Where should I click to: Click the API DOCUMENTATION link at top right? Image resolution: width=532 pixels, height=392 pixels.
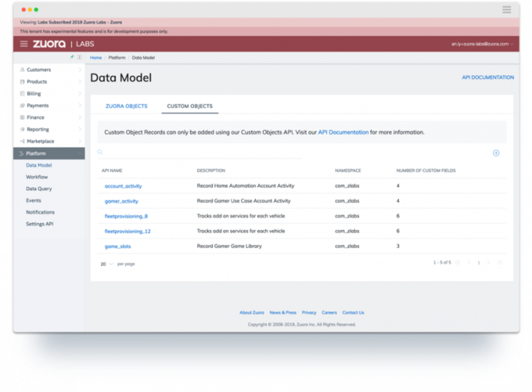coord(488,77)
